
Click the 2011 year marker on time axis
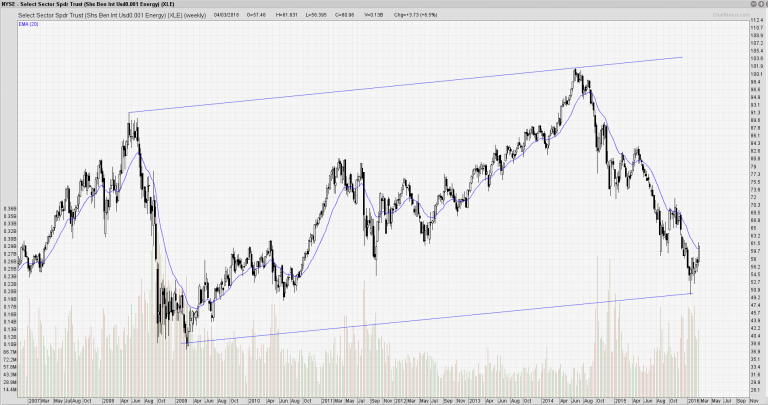point(329,398)
